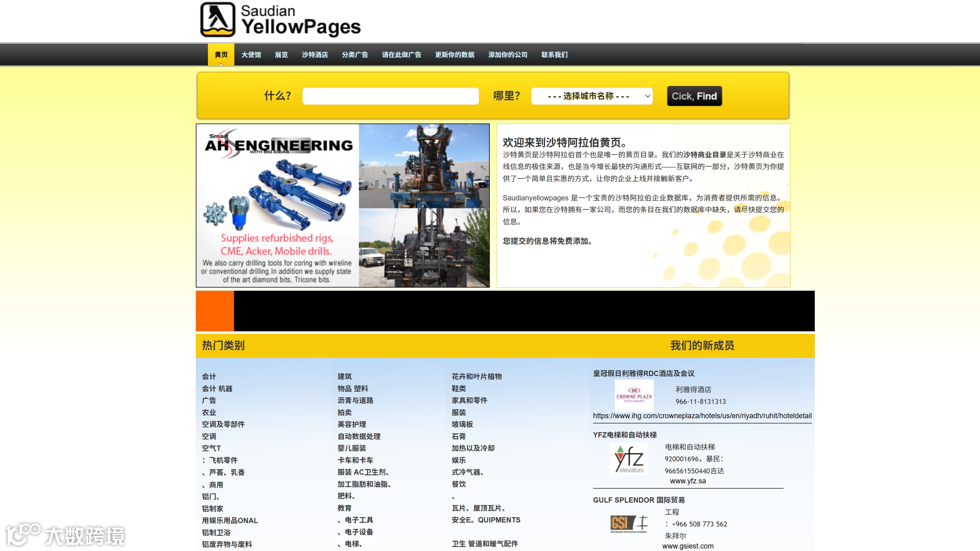Open the AH Engineering banner ad
This screenshot has width=980, height=551.
tap(342, 205)
